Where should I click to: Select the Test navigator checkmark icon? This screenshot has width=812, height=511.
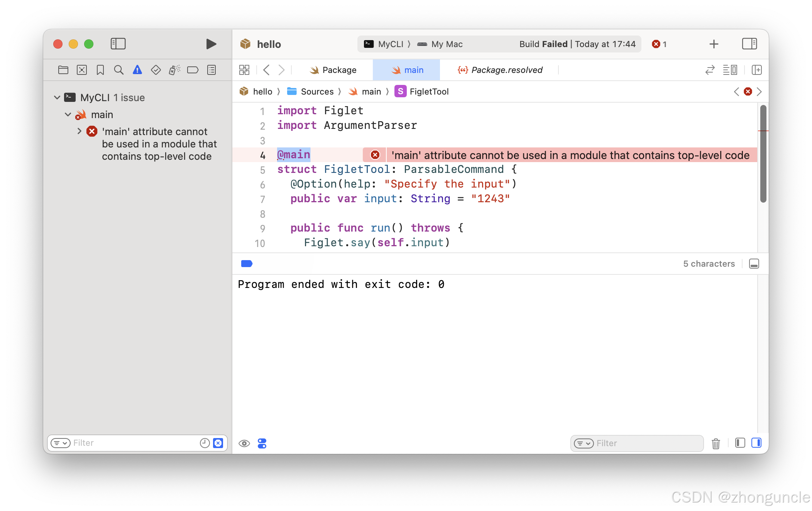click(156, 70)
